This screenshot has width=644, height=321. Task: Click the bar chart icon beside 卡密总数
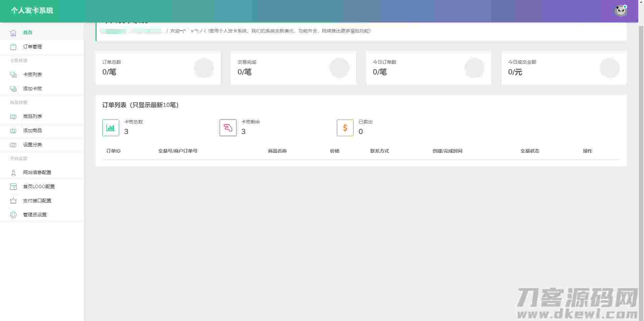click(x=110, y=127)
